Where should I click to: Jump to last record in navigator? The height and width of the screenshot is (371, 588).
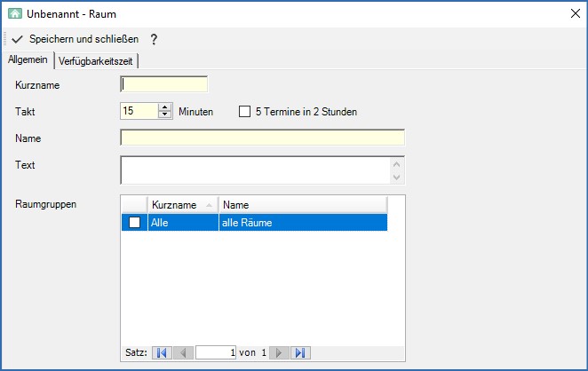(x=300, y=352)
